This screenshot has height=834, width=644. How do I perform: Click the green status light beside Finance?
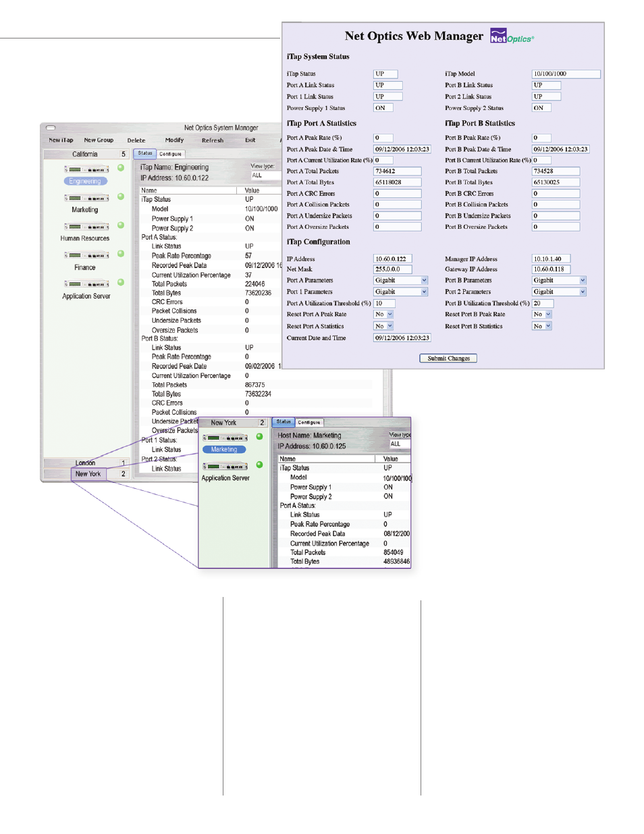pos(121,254)
